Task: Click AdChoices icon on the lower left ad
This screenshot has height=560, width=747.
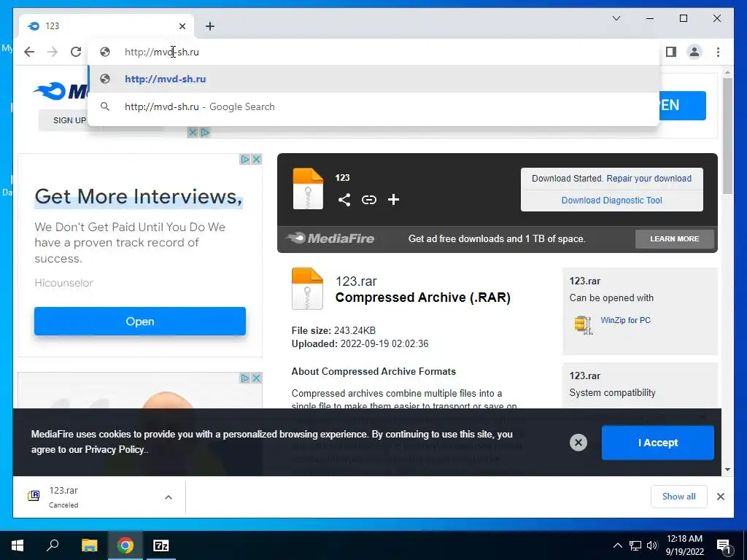Action: pos(245,378)
